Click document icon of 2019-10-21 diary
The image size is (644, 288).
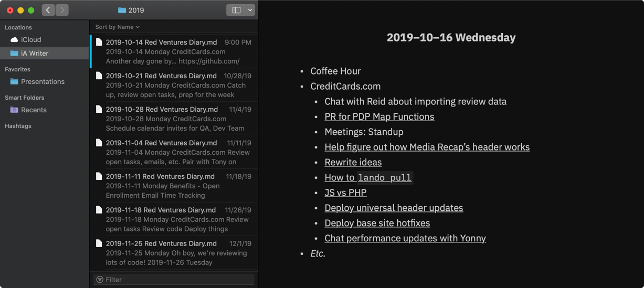99,76
